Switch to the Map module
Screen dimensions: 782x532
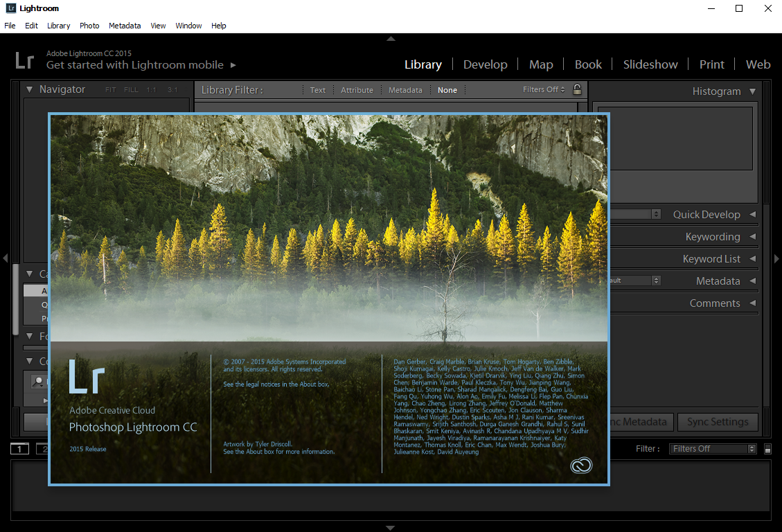point(541,64)
